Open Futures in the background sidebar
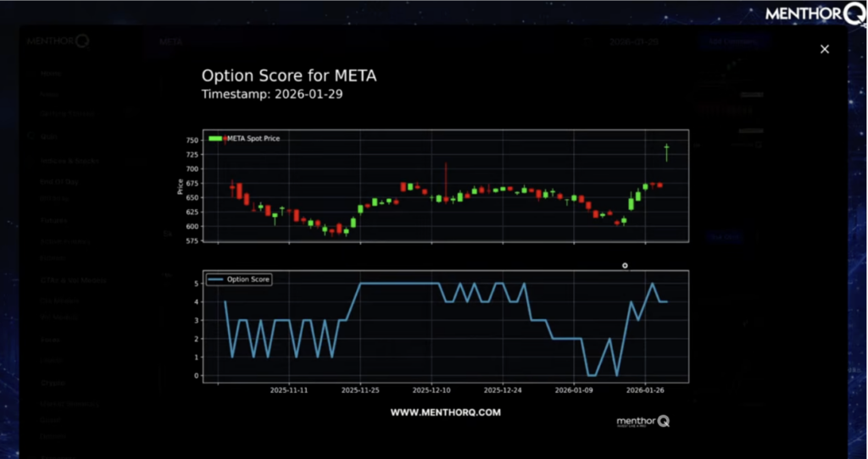This screenshot has height=459, width=868. coord(53,221)
